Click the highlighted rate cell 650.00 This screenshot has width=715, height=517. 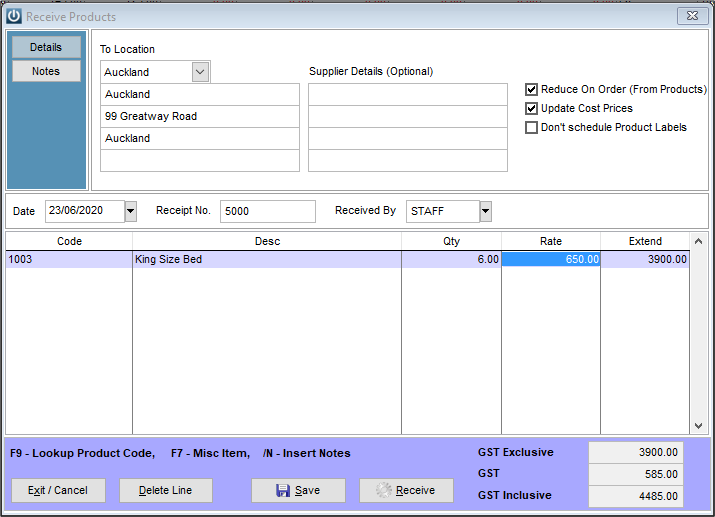coord(551,259)
